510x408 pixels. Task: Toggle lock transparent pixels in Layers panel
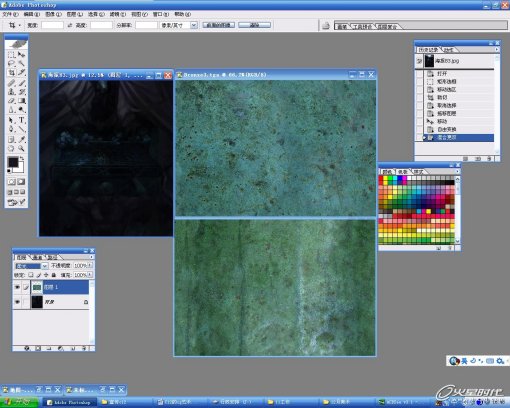(x=31, y=275)
